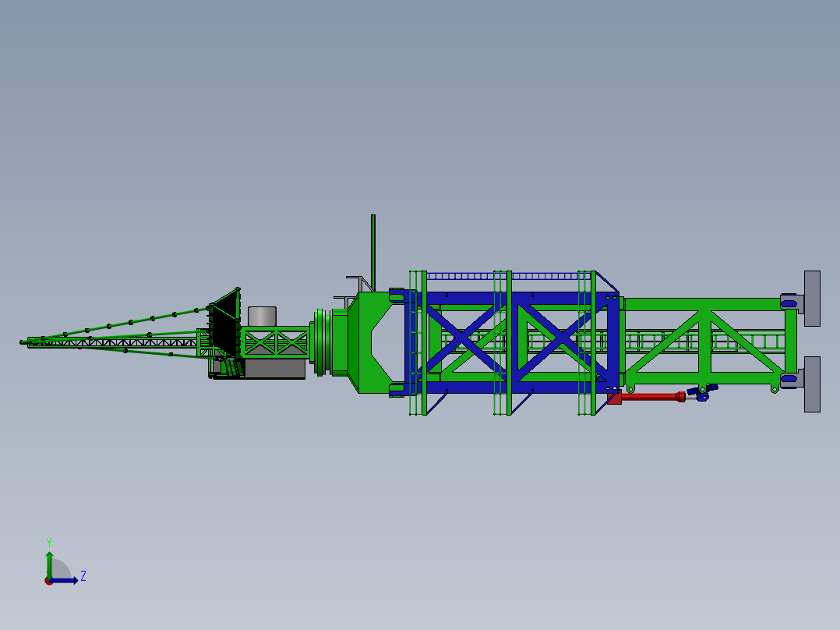Select the dark gray base block under the tank
The image size is (840, 630).
coord(274,368)
